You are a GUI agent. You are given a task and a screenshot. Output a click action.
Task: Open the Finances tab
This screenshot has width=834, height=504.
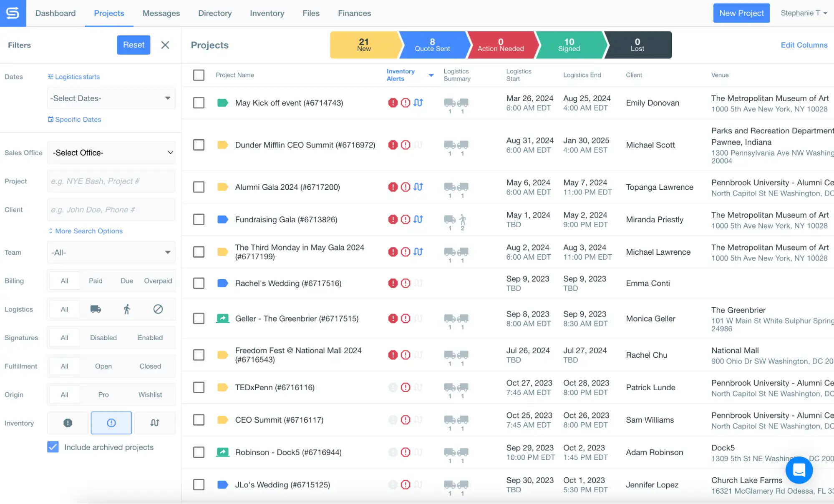(354, 13)
